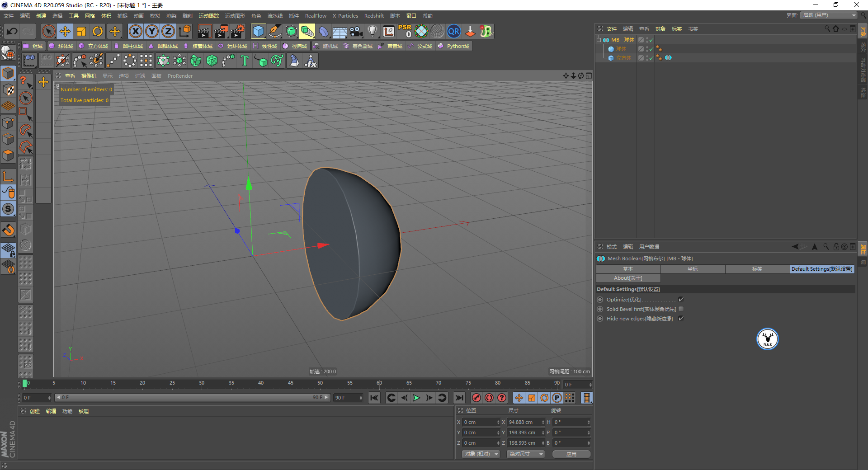Open timeline window film-strip icon
Screen dimensions: 868x470
(586, 398)
